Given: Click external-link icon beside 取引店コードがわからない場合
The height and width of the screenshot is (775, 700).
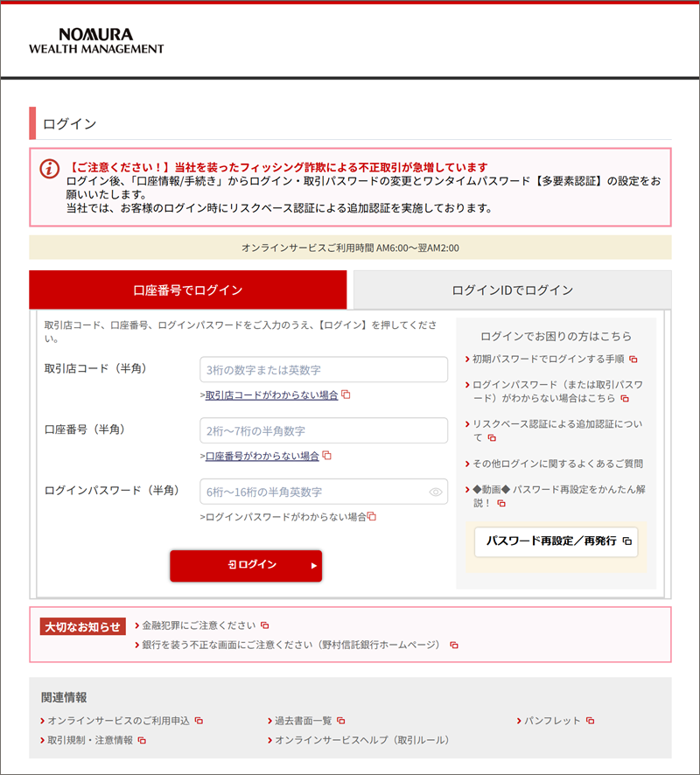Looking at the screenshot, I should (346, 394).
